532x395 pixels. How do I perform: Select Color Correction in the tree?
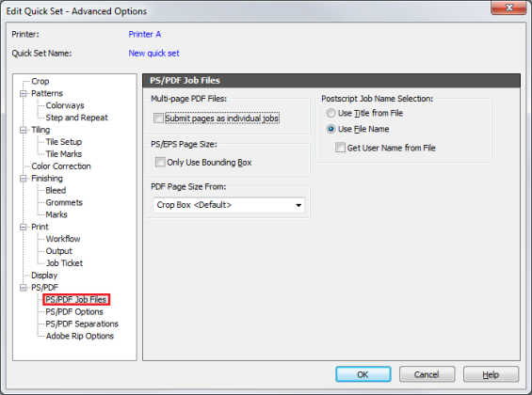click(x=61, y=166)
